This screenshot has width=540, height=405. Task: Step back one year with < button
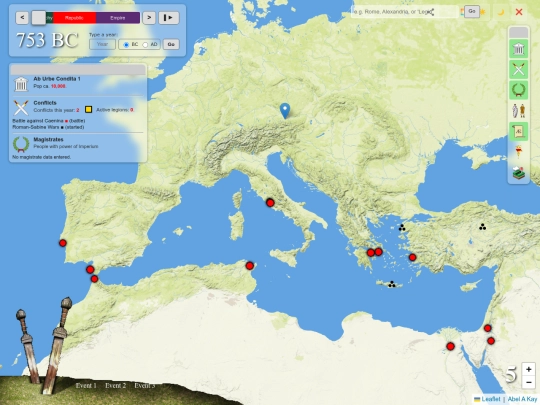click(x=22, y=18)
